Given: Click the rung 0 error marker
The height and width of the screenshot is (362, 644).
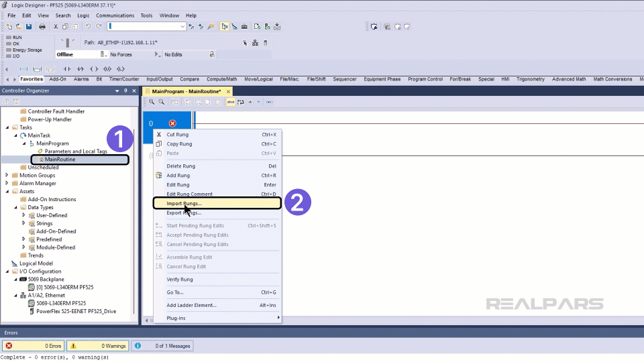Looking at the screenshot, I should point(172,123).
